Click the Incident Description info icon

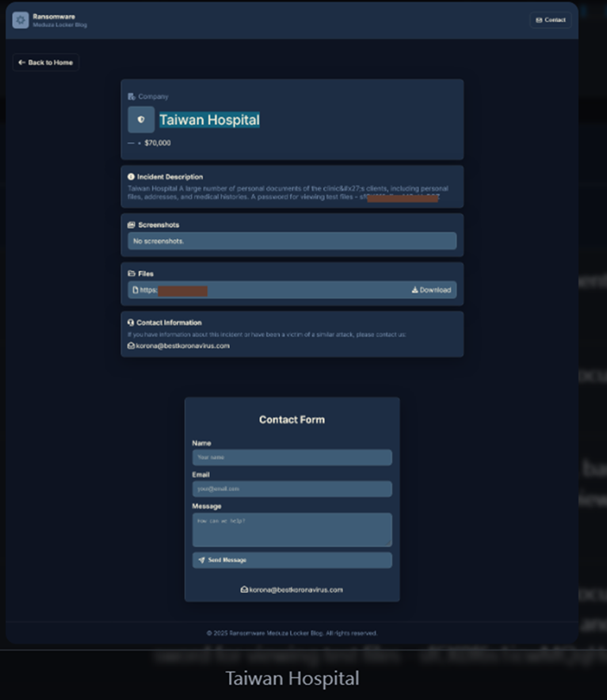click(131, 177)
